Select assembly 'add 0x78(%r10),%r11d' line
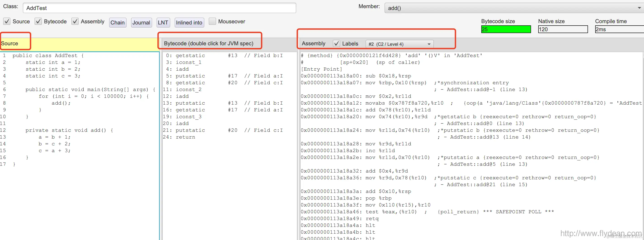Viewport: 644px width, 240px height. point(366,110)
